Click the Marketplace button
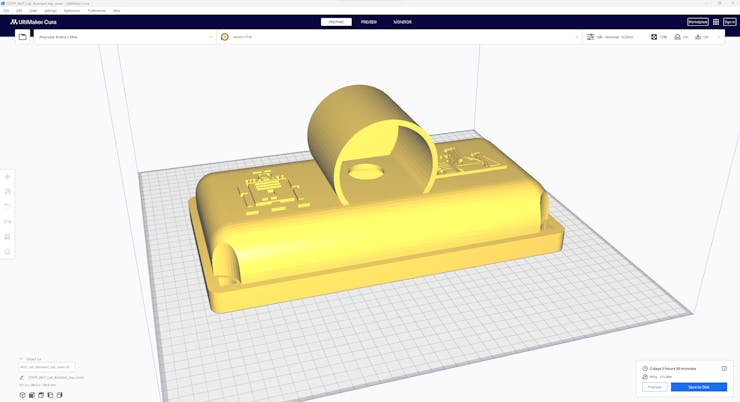 click(698, 22)
